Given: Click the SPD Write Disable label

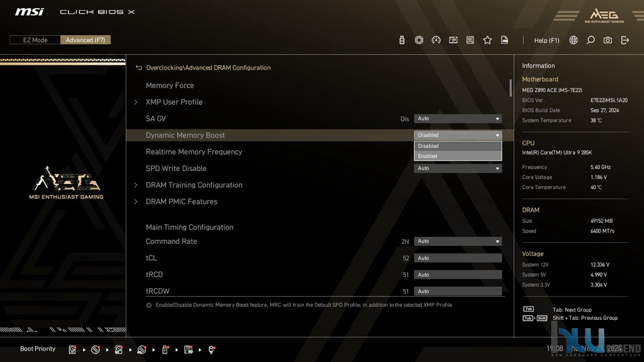Looking at the screenshot, I should [176, 168].
